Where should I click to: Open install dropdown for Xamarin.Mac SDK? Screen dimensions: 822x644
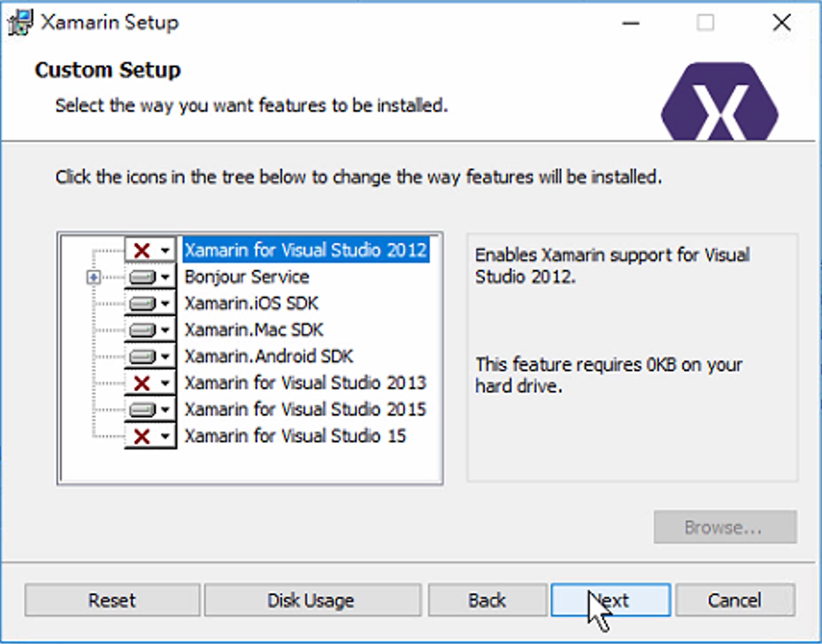point(150,330)
